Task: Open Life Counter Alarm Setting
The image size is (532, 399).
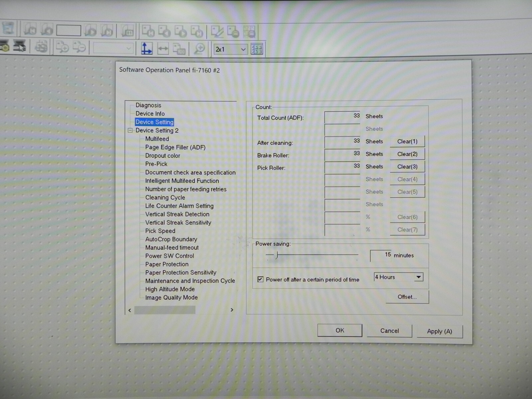Action: (179, 205)
